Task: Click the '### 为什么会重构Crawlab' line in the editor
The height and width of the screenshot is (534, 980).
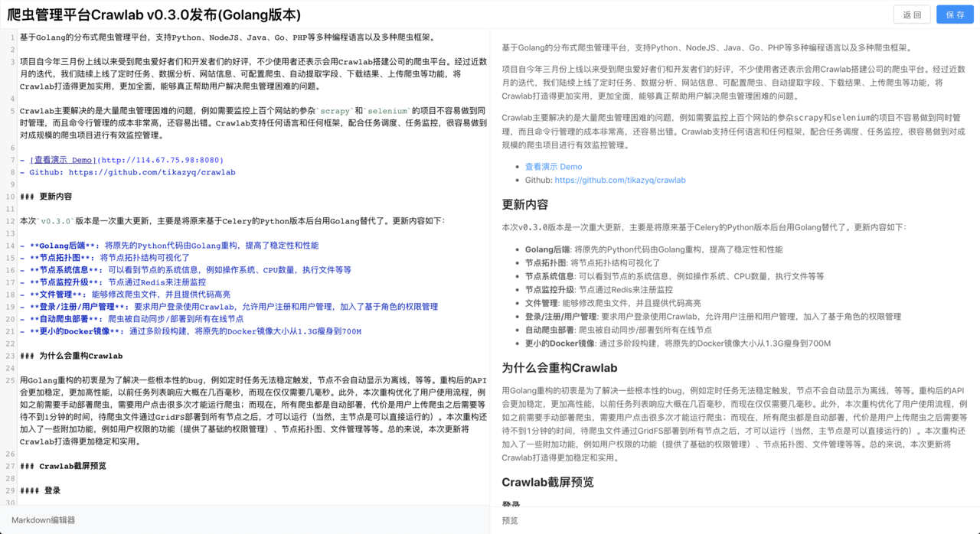Action: (x=71, y=356)
